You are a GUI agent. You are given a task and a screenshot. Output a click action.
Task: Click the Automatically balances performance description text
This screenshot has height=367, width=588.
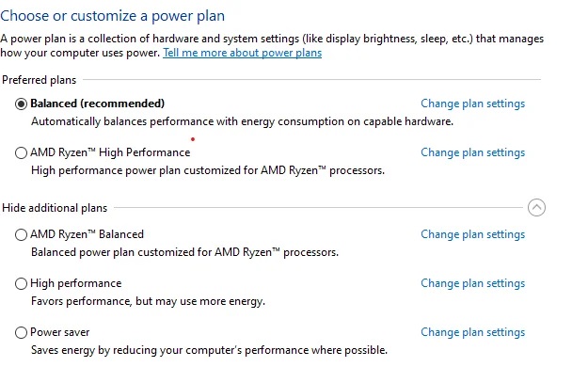tap(242, 121)
